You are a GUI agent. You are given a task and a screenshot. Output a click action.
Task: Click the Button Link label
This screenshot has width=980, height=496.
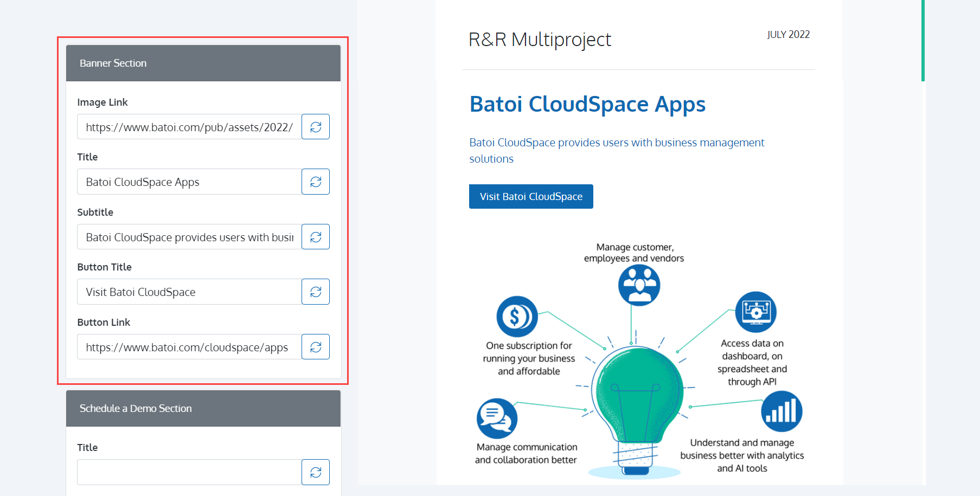pyautogui.click(x=104, y=322)
